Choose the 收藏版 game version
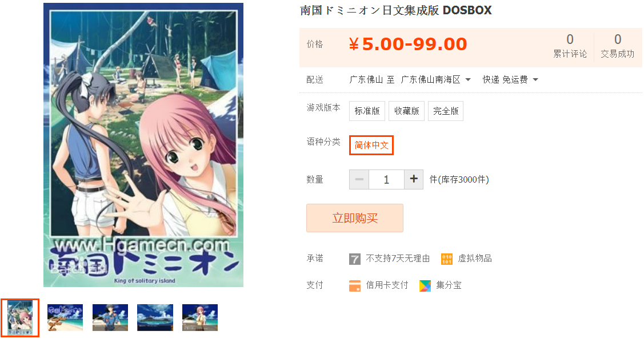The height and width of the screenshot is (339, 644). pyautogui.click(x=406, y=111)
